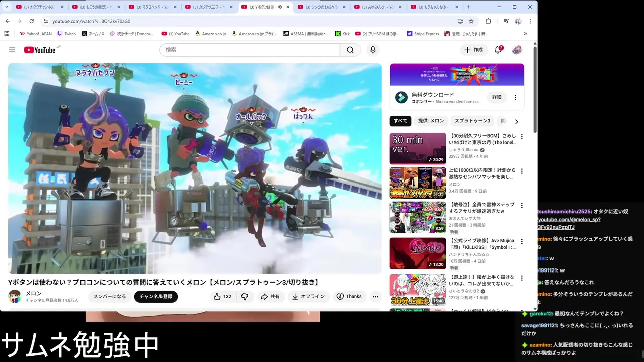Reload the current page

point(31,21)
